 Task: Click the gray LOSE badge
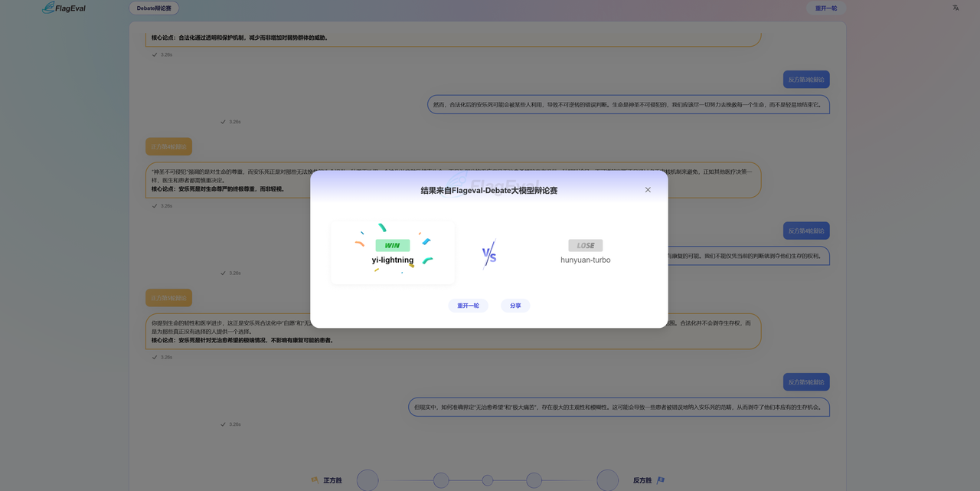(585, 245)
